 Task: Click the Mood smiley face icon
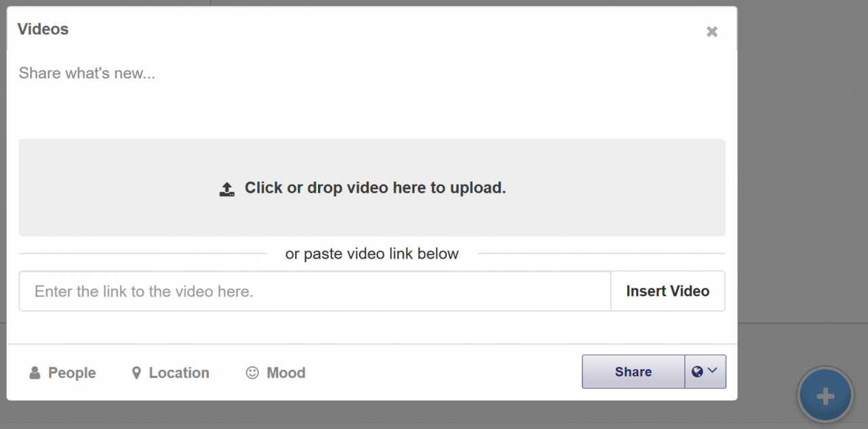(252, 373)
